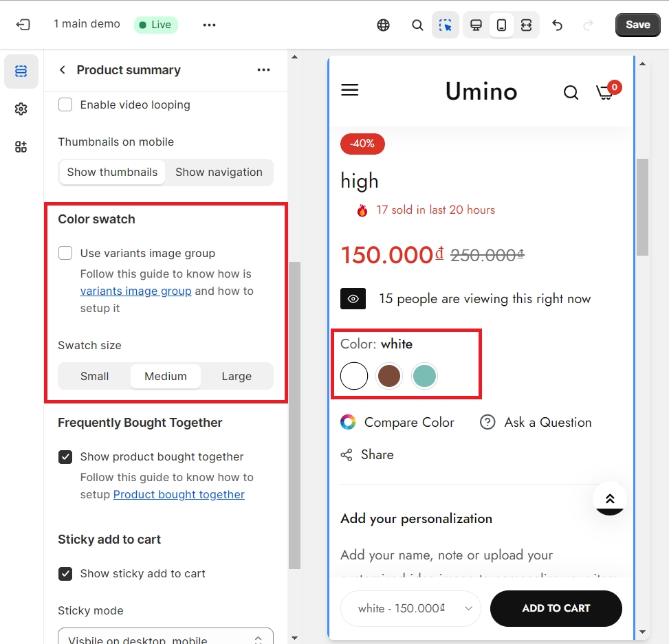
Task: Open the Sticky mode dropdown
Action: 165,638
